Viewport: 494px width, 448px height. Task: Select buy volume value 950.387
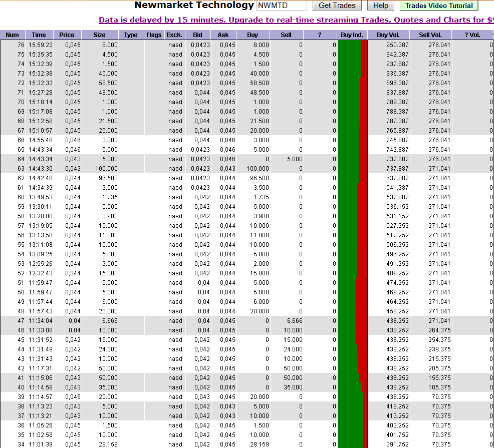click(397, 45)
